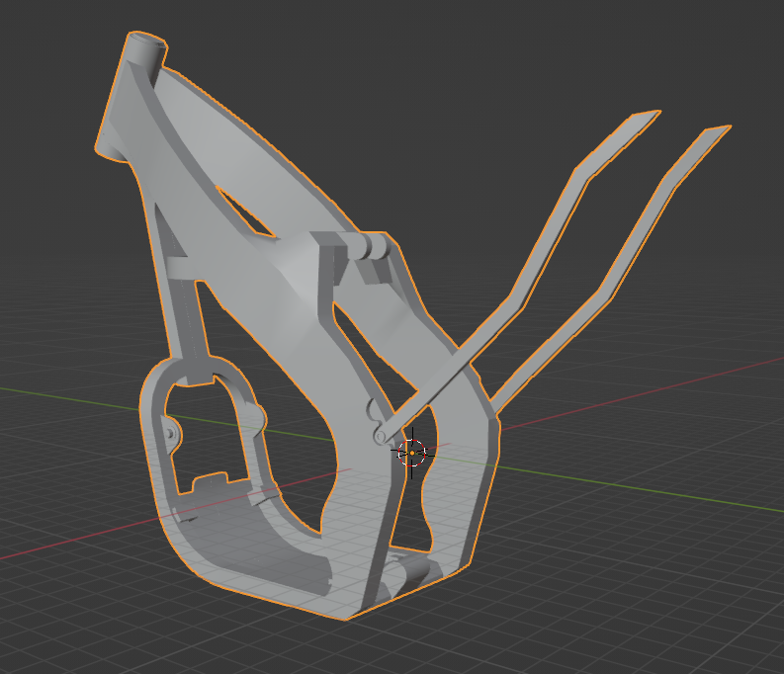Viewport: 784px width, 674px height.
Task: Select the frame mesh by its head tube
Action: 131,98
